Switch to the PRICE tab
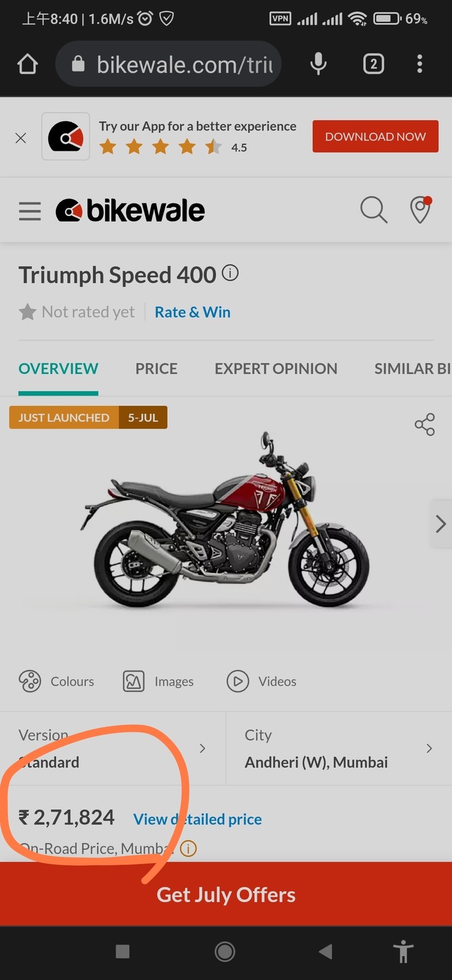This screenshot has height=980, width=452. [x=156, y=369]
